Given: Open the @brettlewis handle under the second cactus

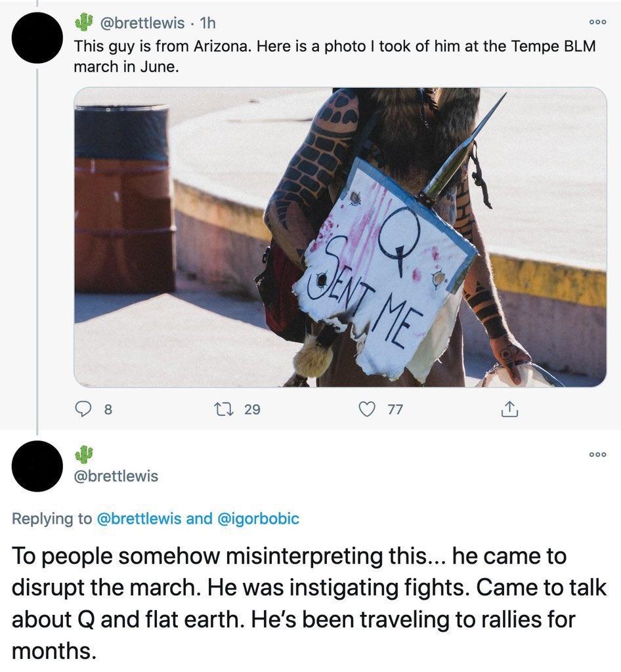Looking at the screenshot, I should click(x=116, y=476).
